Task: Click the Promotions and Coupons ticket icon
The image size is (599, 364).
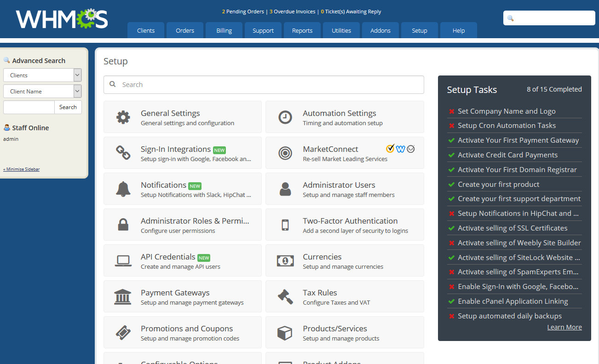Action: pos(123,332)
